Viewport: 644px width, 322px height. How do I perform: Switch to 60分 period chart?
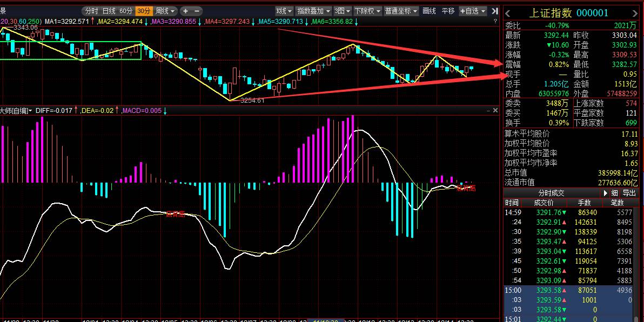point(126,11)
